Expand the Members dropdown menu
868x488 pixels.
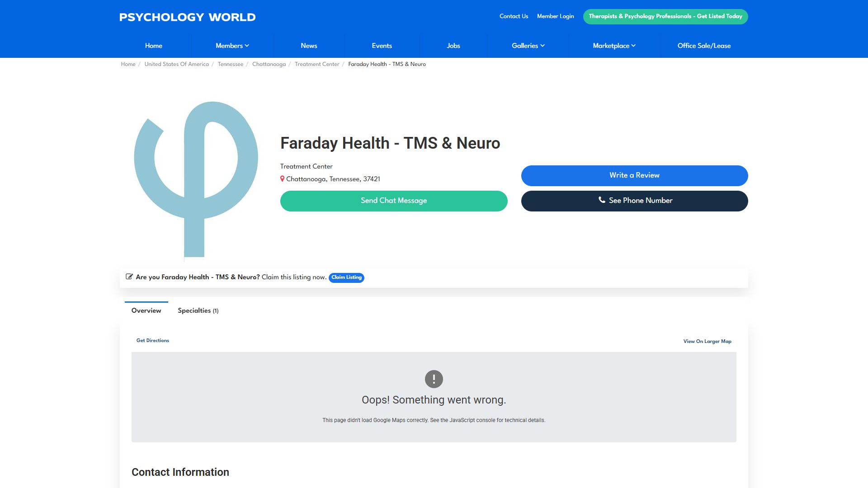click(x=232, y=46)
